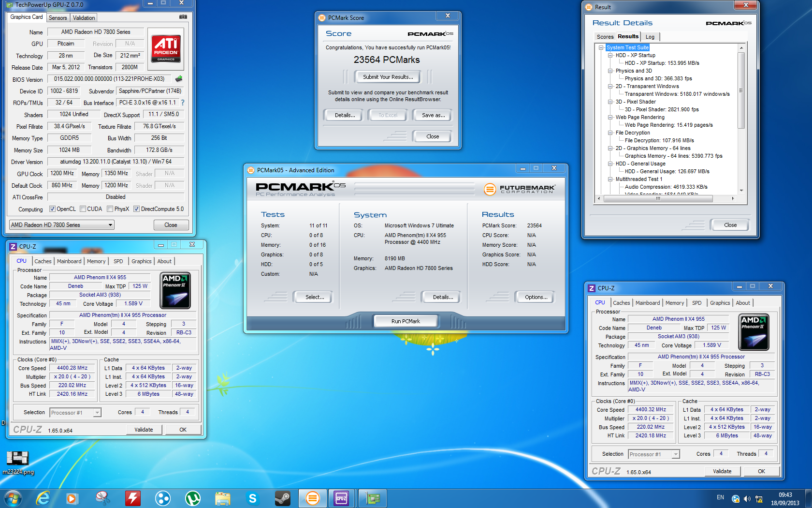Click Save as... in PCMark Score dialog

pos(434,115)
